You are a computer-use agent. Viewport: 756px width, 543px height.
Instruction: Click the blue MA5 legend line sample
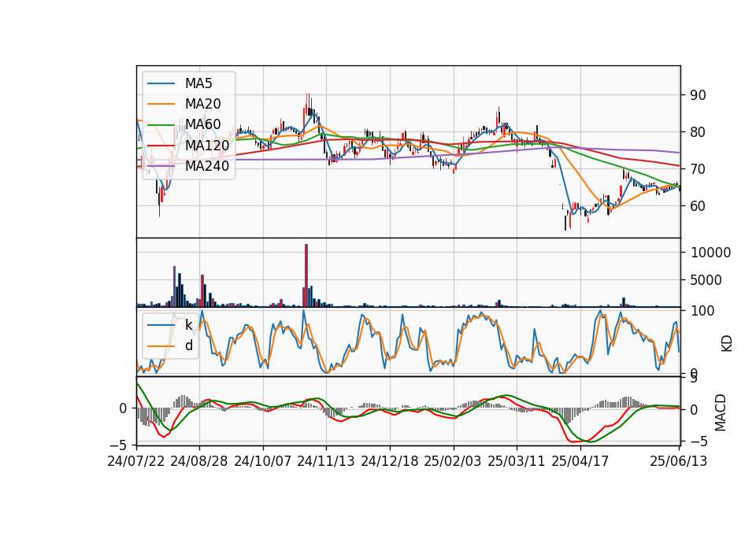161,83
